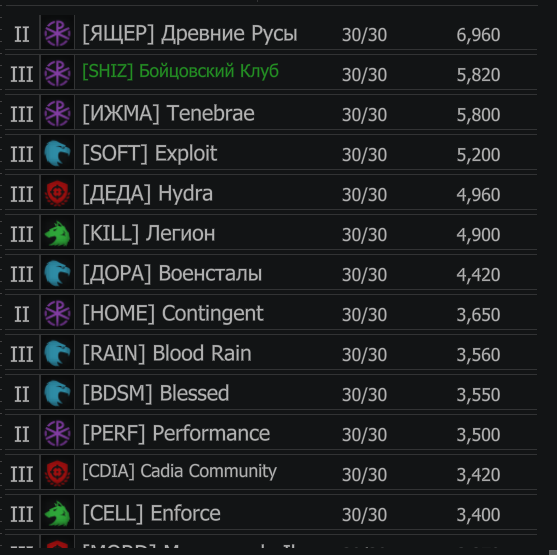This screenshot has width=557, height=555.
Task: Click the green wolf icon beside [CELL] Enforce
Action: pyautogui.click(x=57, y=513)
